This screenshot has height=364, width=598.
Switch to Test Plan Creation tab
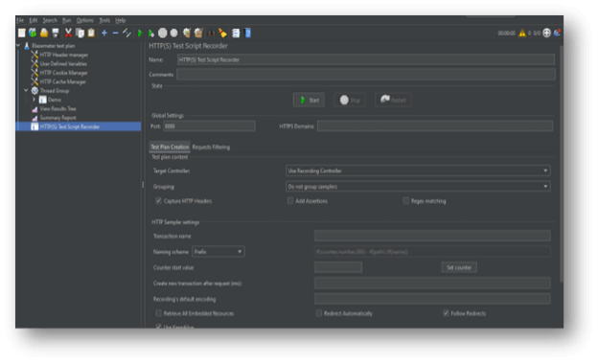[x=170, y=147]
